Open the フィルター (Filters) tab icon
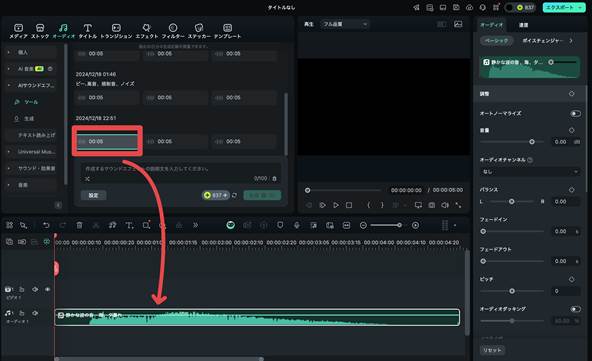Image resolution: width=592 pixels, height=361 pixels. 173,28
